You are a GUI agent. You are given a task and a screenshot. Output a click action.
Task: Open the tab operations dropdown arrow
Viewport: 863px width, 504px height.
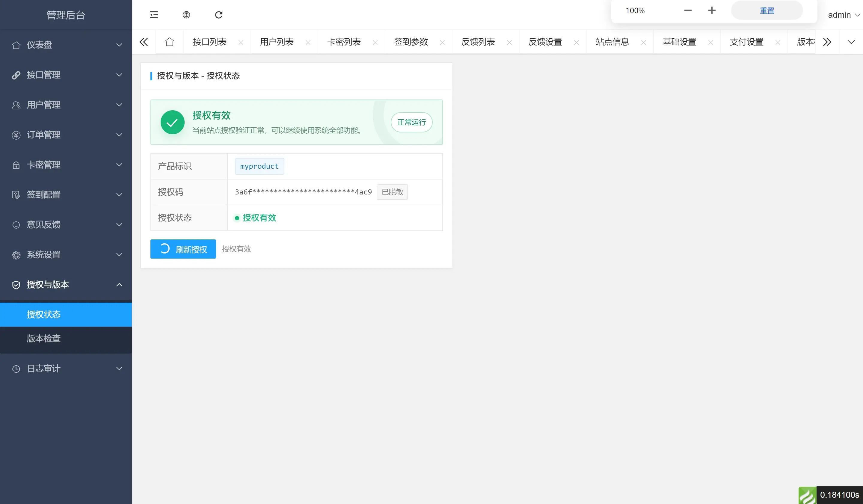pyautogui.click(x=851, y=42)
